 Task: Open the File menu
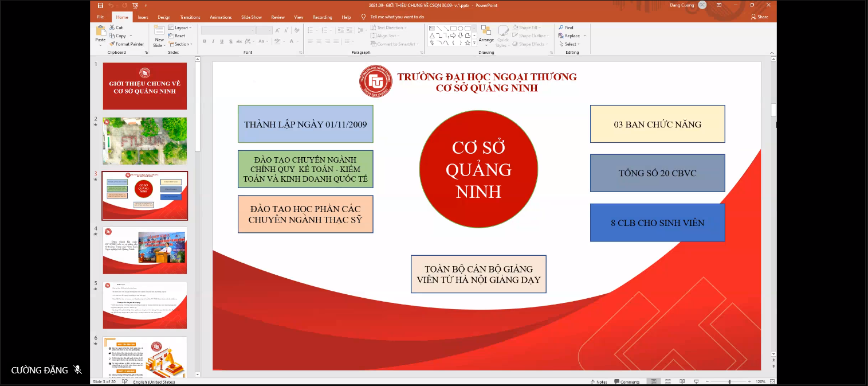pyautogui.click(x=100, y=17)
